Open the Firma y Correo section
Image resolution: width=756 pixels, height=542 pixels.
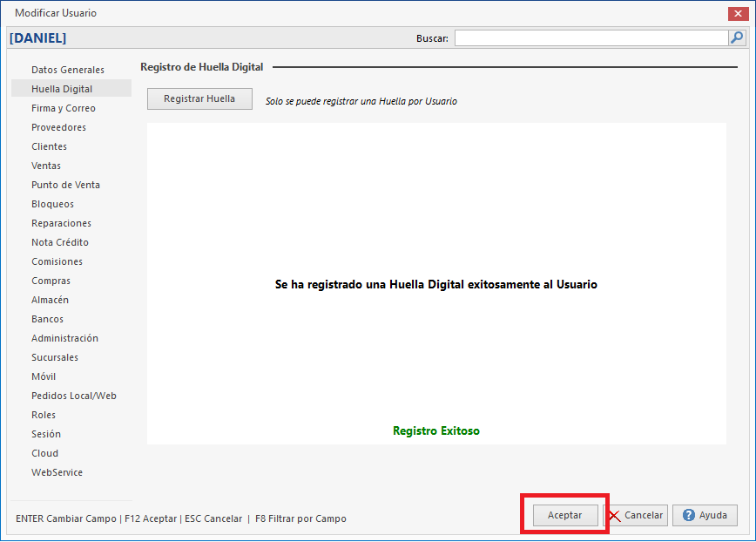point(64,108)
